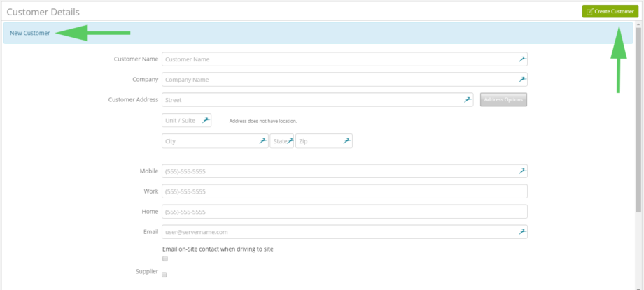Enable Email on-Site contact checkbox
The width and height of the screenshot is (644, 290).
pos(165,259)
